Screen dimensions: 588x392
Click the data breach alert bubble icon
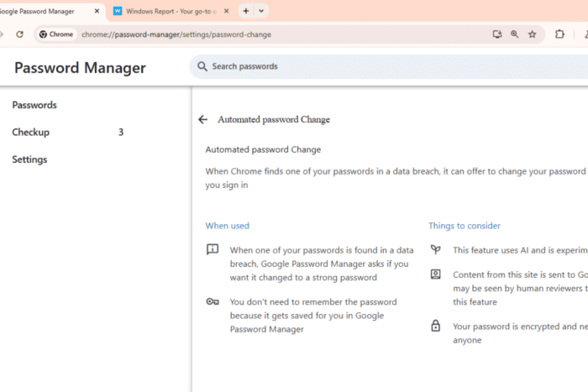tap(213, 249)
